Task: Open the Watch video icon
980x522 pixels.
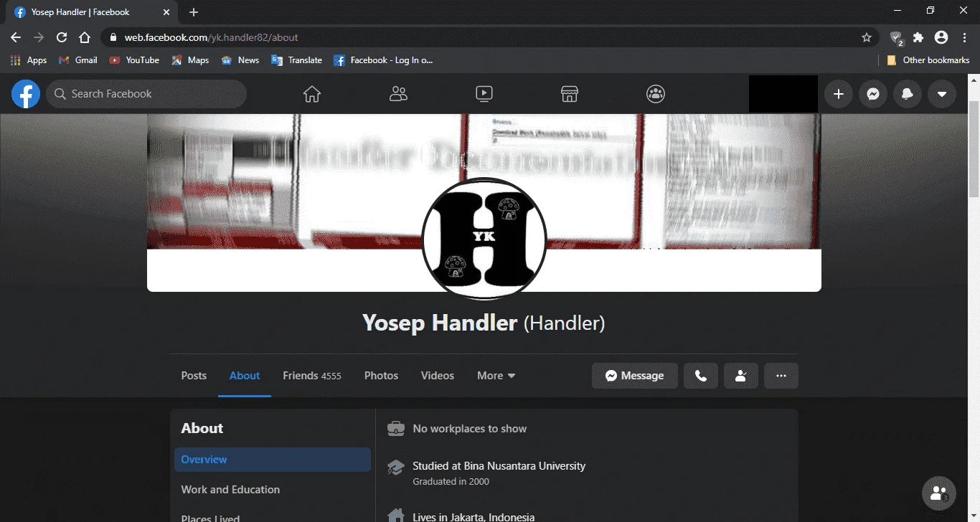Action: 484,94
